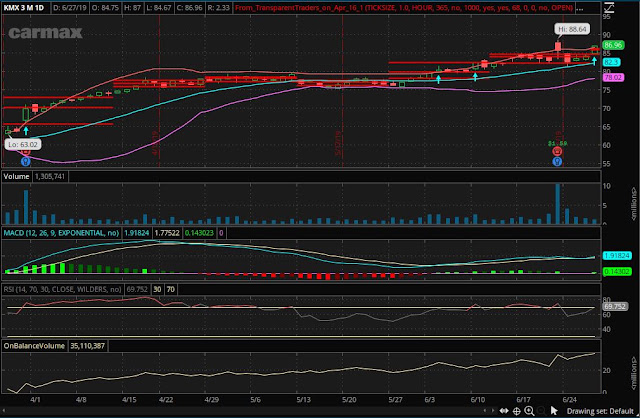The width and height of the screenshot is (640, 418).
Task: Click the tallest volume bar near 6/21
Action: pyautogui.click(x=558, y=204)
